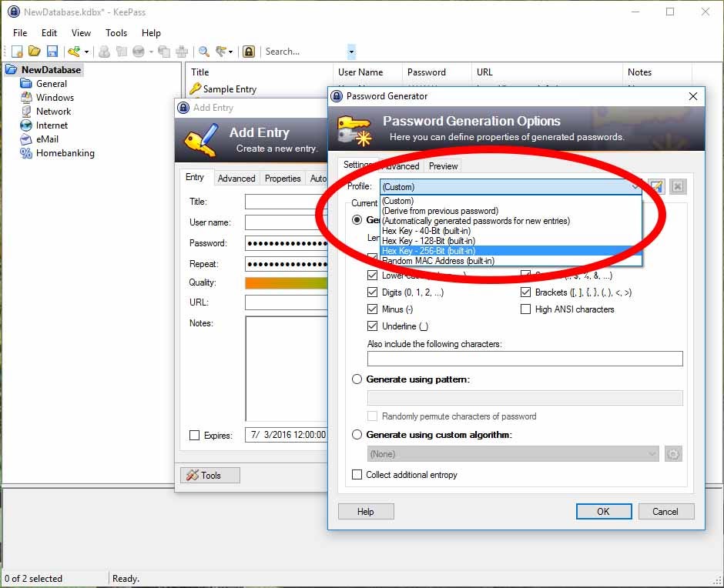The width and height of the screenshot is (724, 588).
Task: Click the Find magnifier toolbar icon
Action: pos(203,52)
